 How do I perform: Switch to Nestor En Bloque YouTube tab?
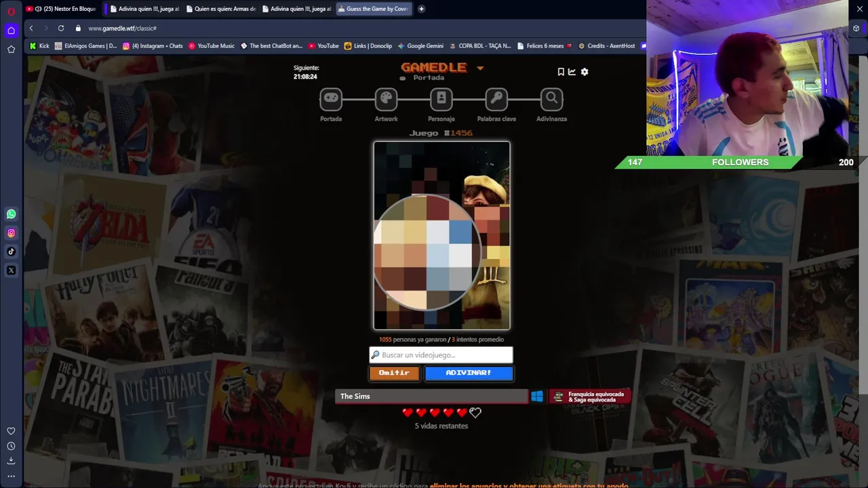click(x=63, y=9)
